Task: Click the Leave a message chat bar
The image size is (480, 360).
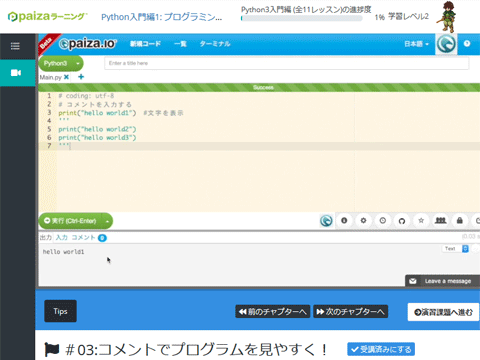Action: (x=442, y=281)
